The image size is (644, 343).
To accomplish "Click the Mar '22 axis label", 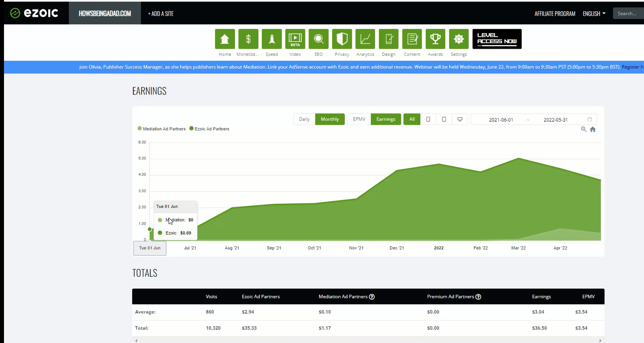I will [x=519, y=248].
